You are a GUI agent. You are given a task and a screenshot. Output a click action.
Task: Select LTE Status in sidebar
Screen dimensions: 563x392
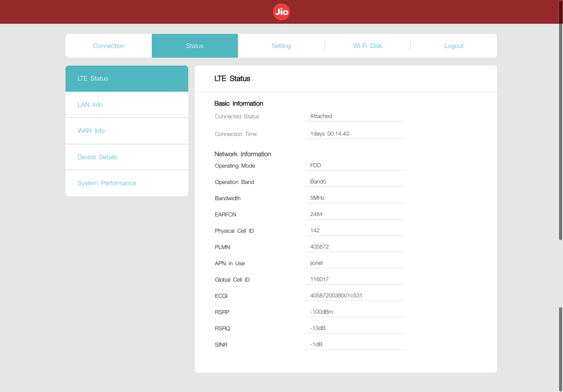coord(127,78)
